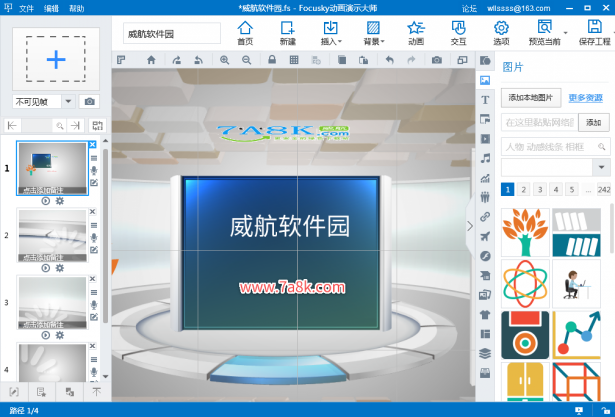The width and height of the screenshot is (615, 417).
Task: Open the 动画 animation editor
Action: coord(416,33)
